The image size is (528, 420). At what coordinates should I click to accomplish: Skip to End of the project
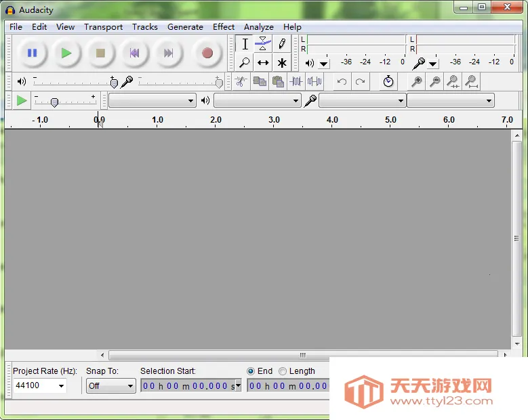click(x=168, y=53)
